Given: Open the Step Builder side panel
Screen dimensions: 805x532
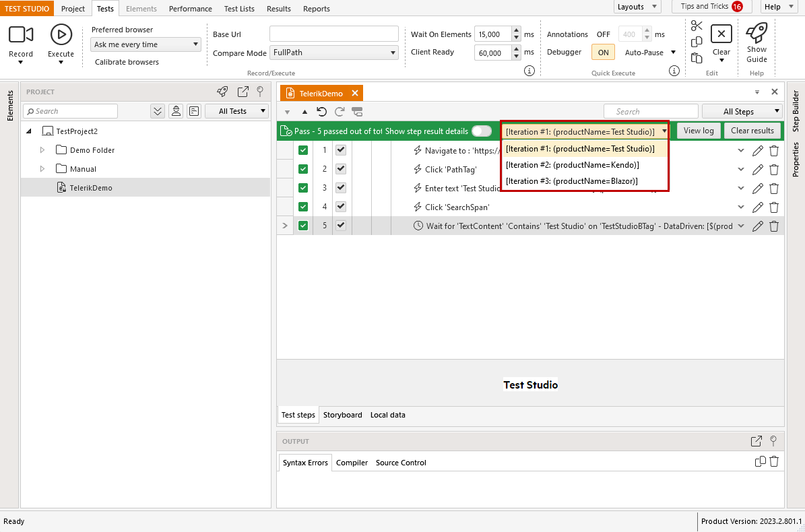Looking at the screenshot, I should tap(796, 111).
